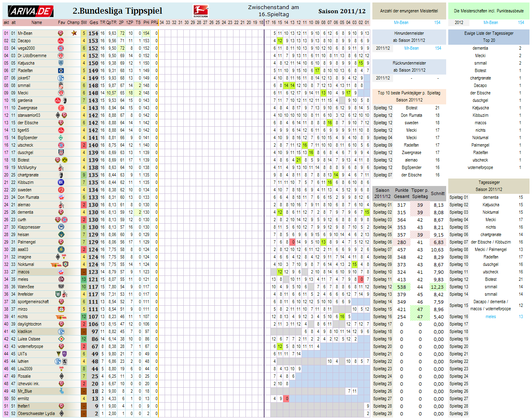Select 'Top 10 beste Punktejäger p. Spieltag' heading
Screen dimensions: 532x420
409,93
